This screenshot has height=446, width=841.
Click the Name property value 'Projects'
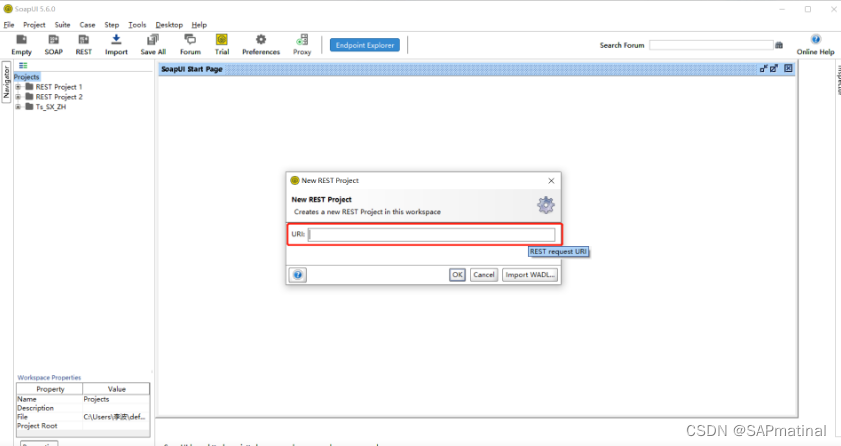[97, 399]
